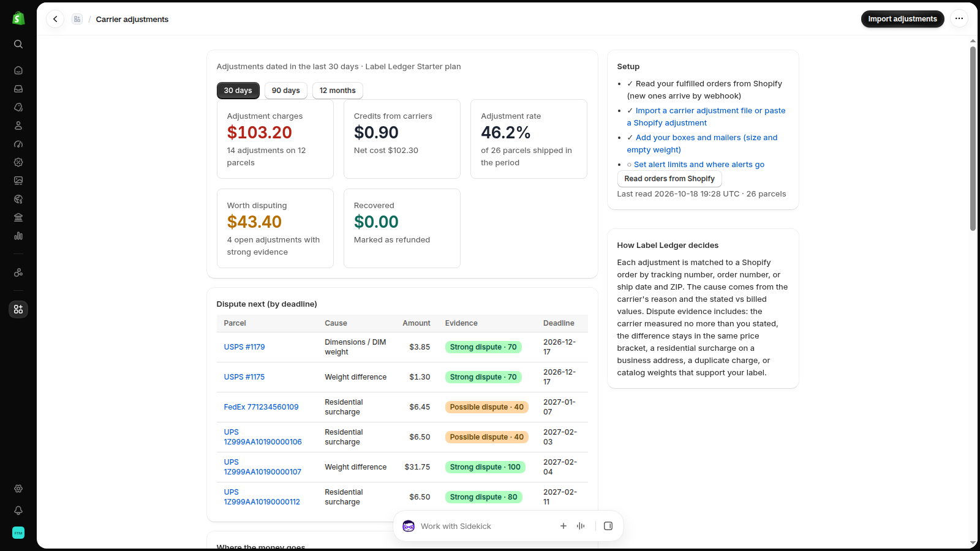Switch to the 12 months range
The image size is (980, 551).
[337, 91]
